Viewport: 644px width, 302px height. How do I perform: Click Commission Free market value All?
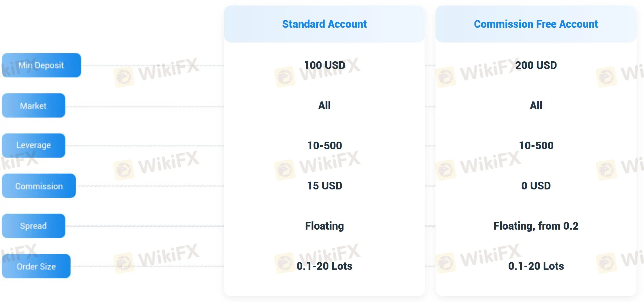point(536,105)
